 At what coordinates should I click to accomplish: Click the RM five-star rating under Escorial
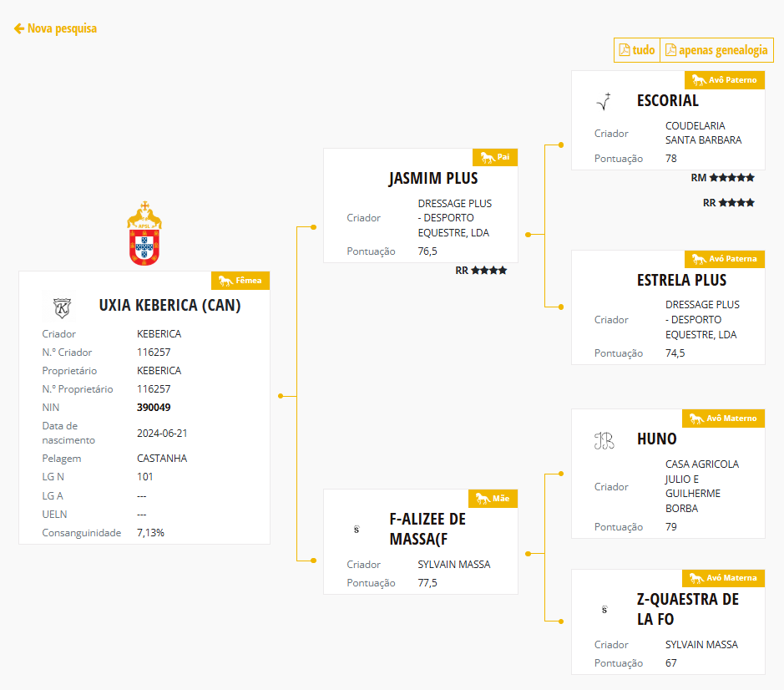pos(723,178)
